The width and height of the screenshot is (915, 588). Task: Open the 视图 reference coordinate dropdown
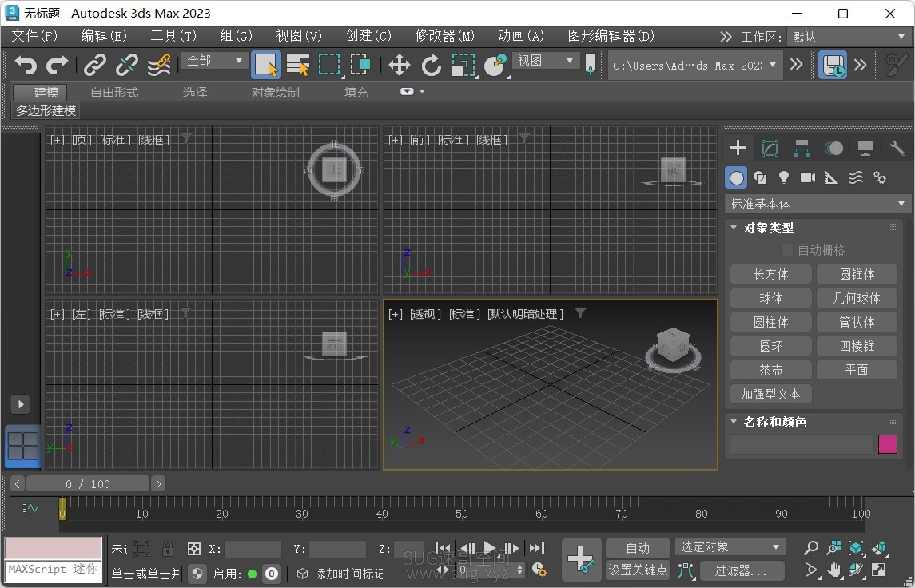[x=545, y=60]
